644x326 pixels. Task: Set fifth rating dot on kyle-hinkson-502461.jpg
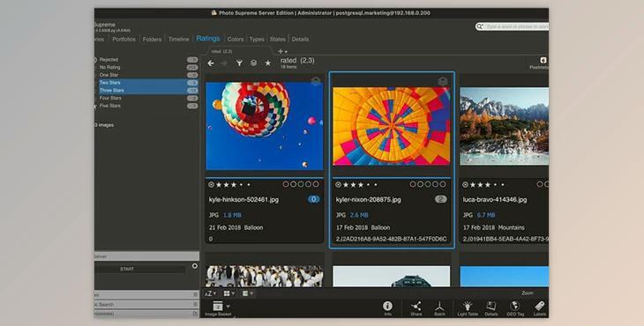click(249, 185)
